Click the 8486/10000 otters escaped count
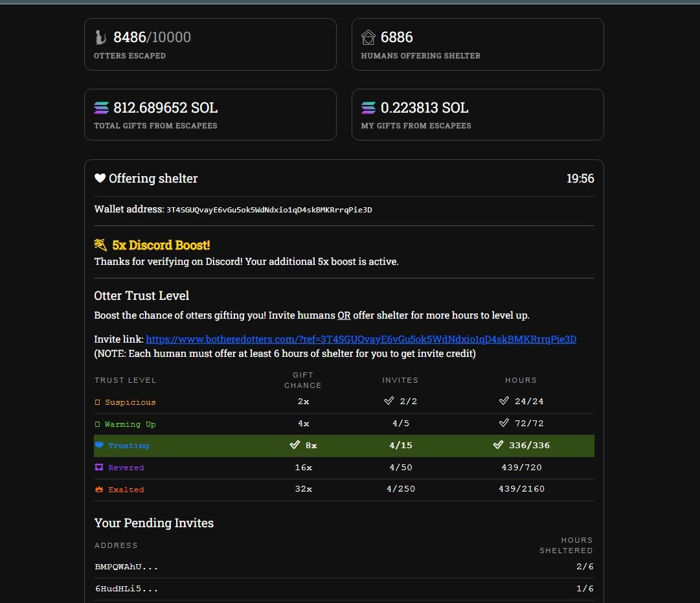 pos(152,37)
